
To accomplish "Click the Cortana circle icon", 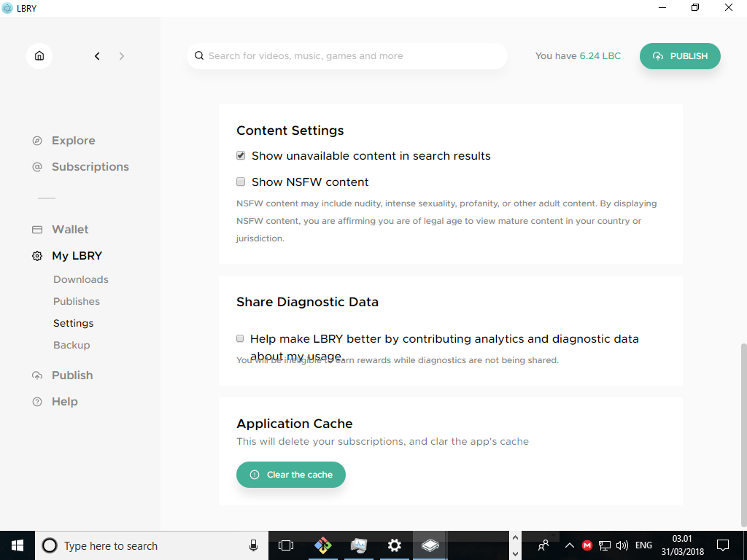I will (50, 545).
